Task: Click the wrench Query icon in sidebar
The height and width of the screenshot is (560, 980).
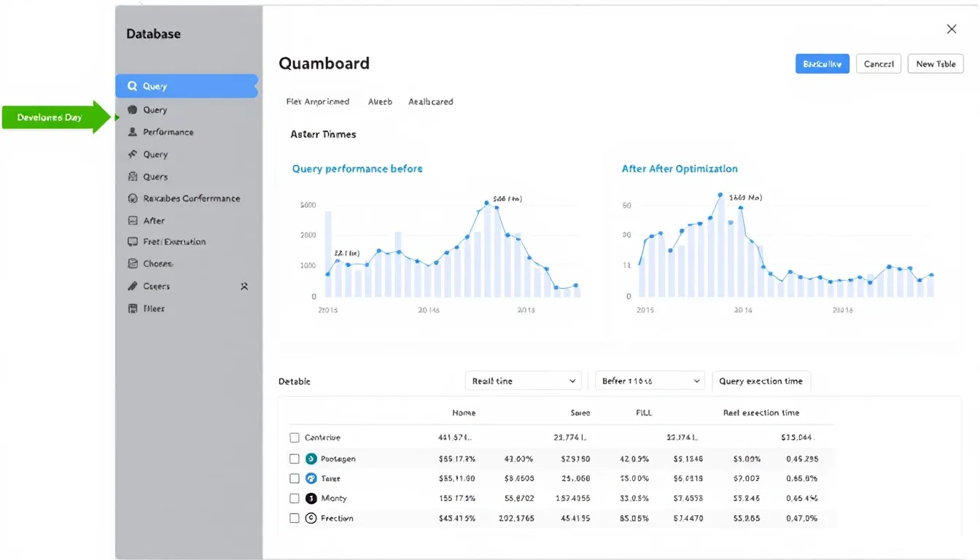Action: tap(134, 154)
